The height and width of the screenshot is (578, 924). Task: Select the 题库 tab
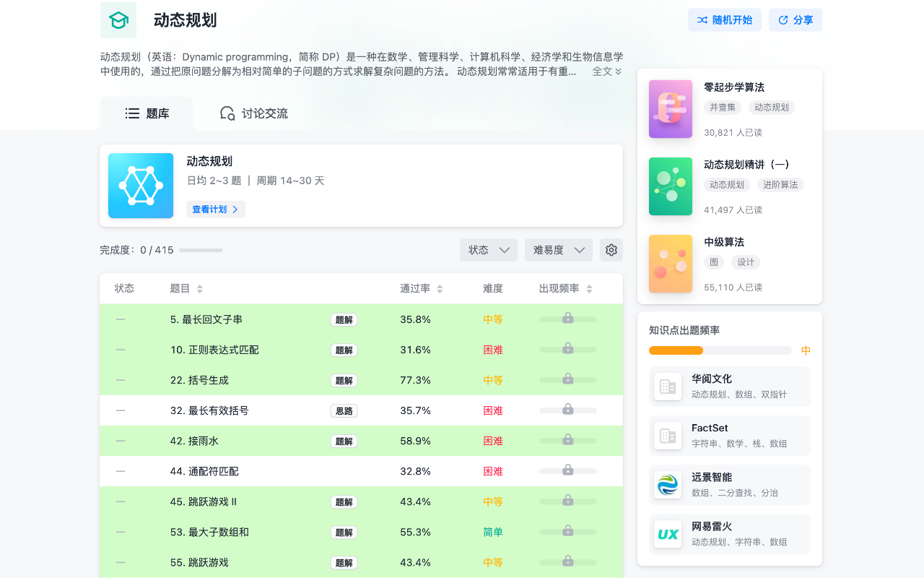(x=147, y=113)
